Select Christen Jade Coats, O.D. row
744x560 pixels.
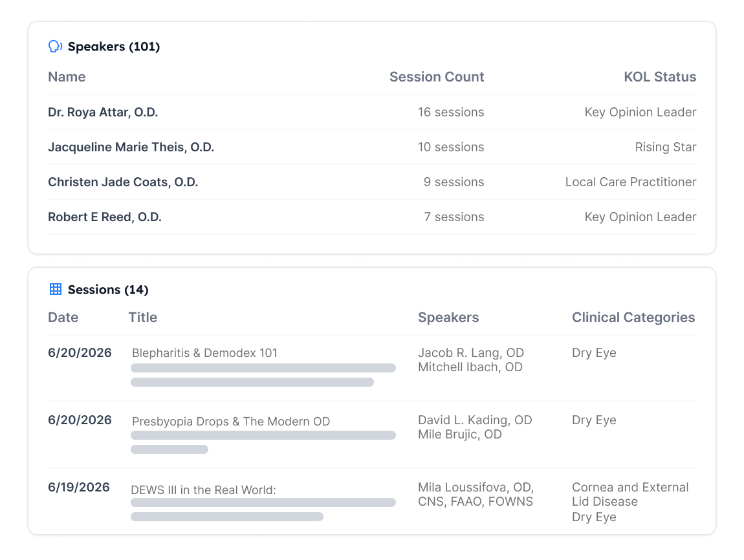pos(372,182)
